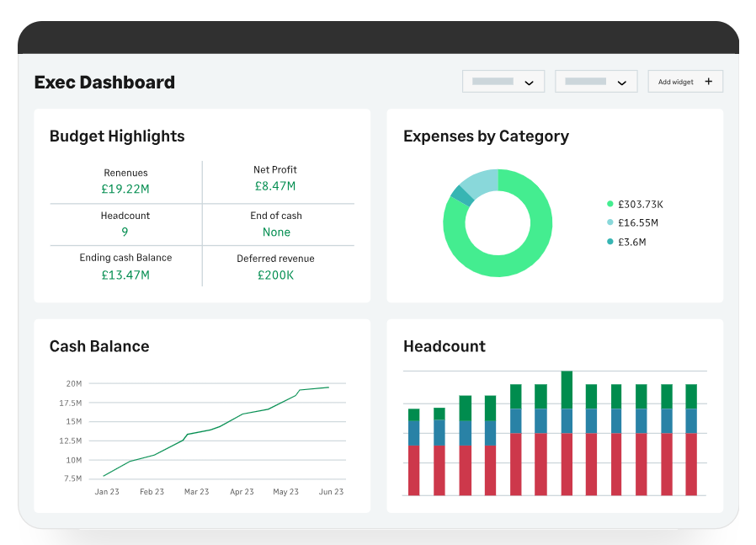756x545 pixels.
Task: Open the leftmost header filter dropdown
Action: (503, 82)
